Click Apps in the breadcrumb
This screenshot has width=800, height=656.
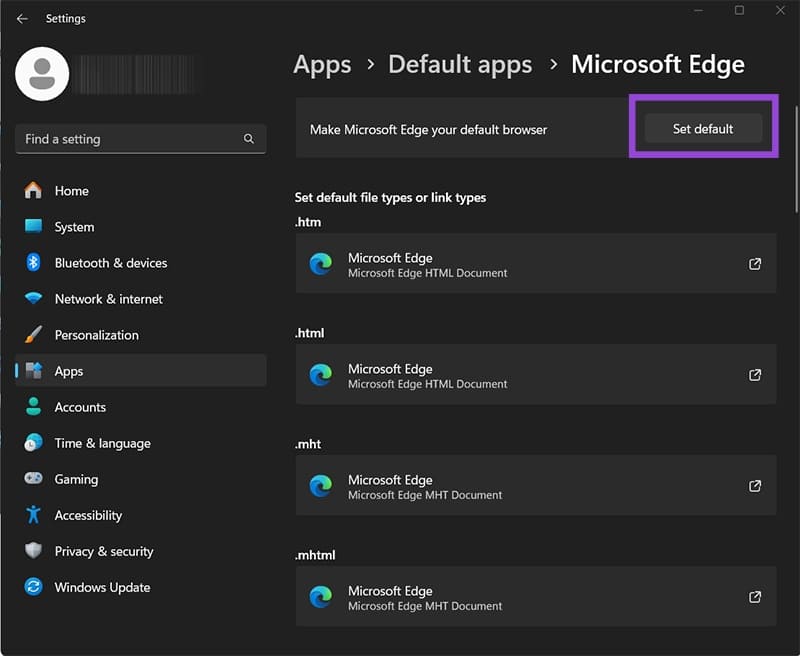click(x=322, y=65)
